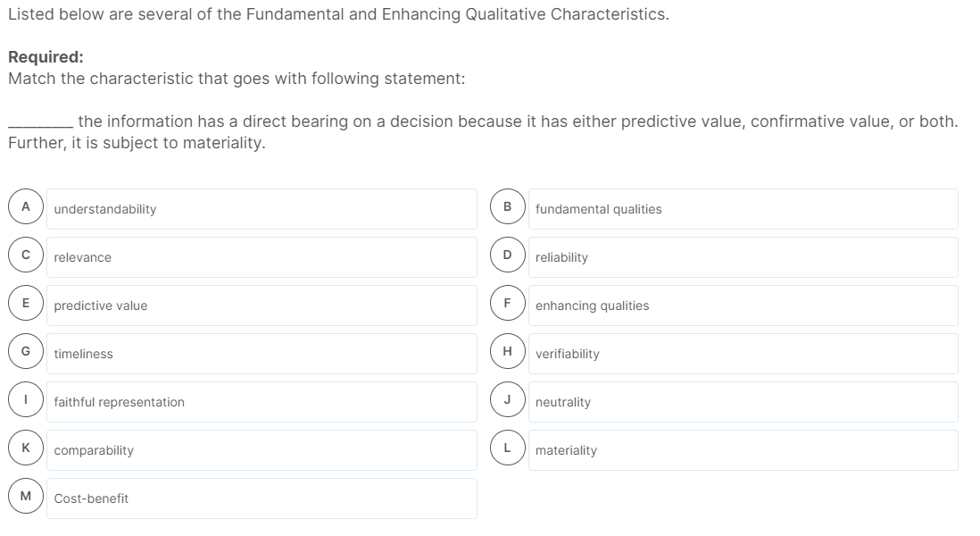This screenshot has height=536, width=980.
Task: Select option circle F for enhancing qualities
Action: coord(506,305)
